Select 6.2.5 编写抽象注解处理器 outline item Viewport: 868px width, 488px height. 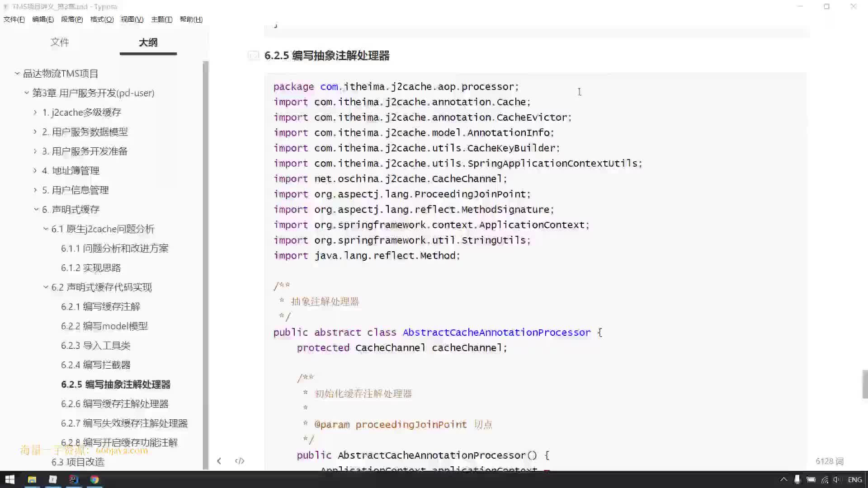116,384
